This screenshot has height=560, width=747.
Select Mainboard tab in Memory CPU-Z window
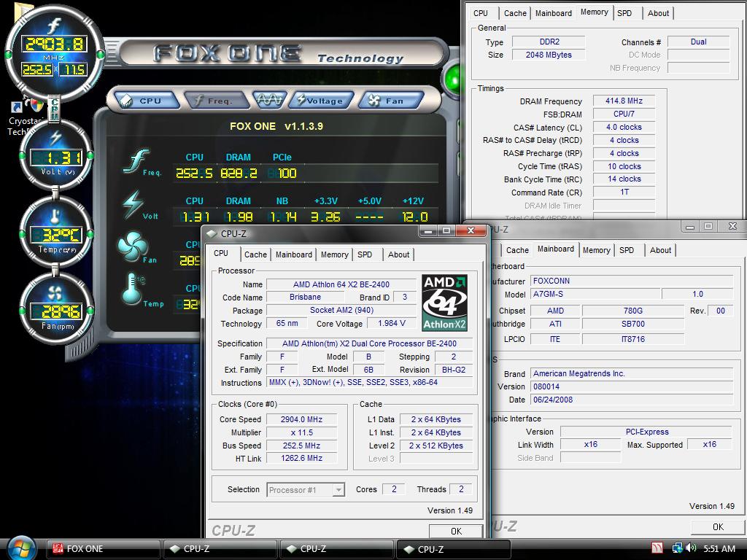click(554, 13)
